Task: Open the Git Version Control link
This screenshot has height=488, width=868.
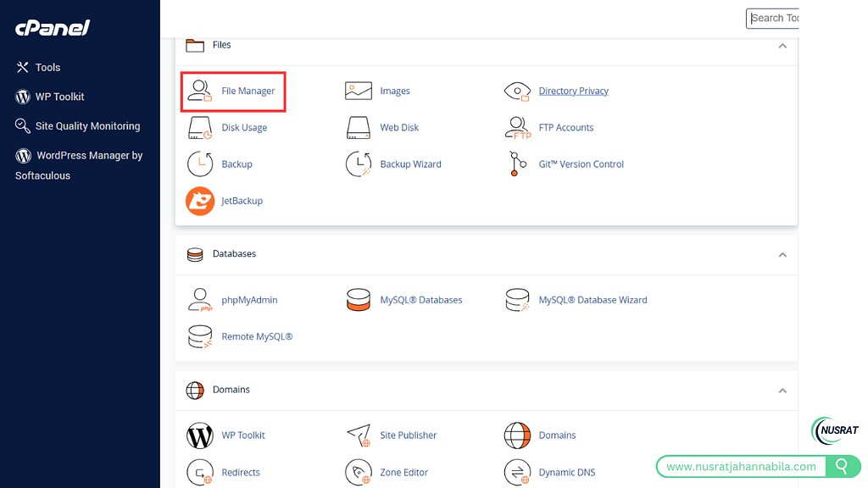Action: click(x=581, y=164)
